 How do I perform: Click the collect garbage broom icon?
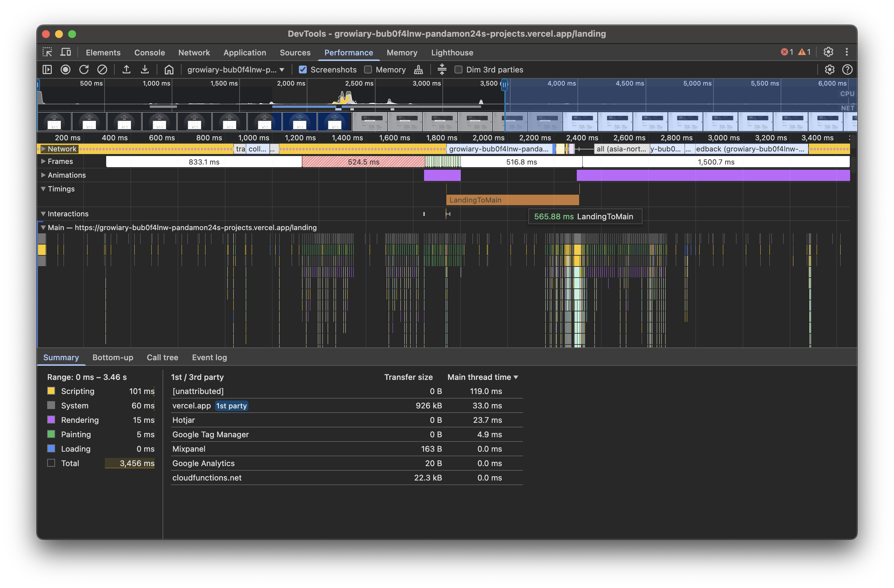click(418, 69)
